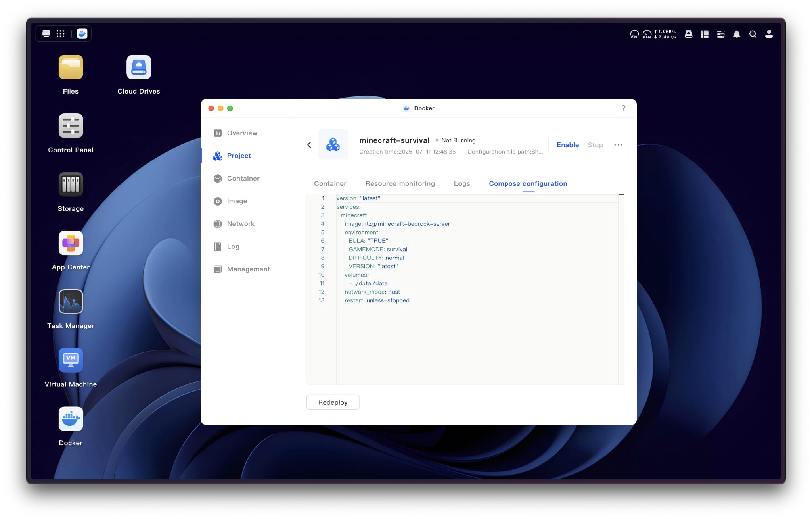The width and height of the screenshot is (812, 519).
Task: Open the three-dot more options menu
Action: pos(618,145)
